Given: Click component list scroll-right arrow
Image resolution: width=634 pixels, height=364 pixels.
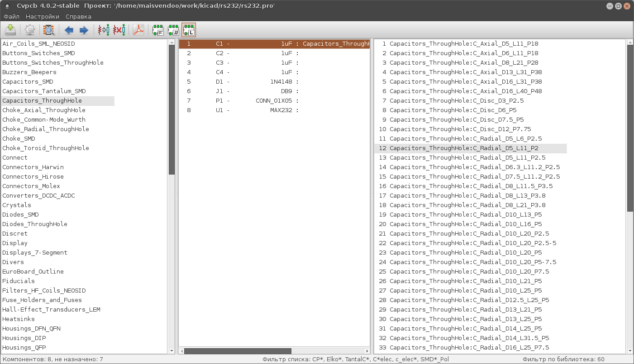Looking at the screenshot, I should coord(367,351).
